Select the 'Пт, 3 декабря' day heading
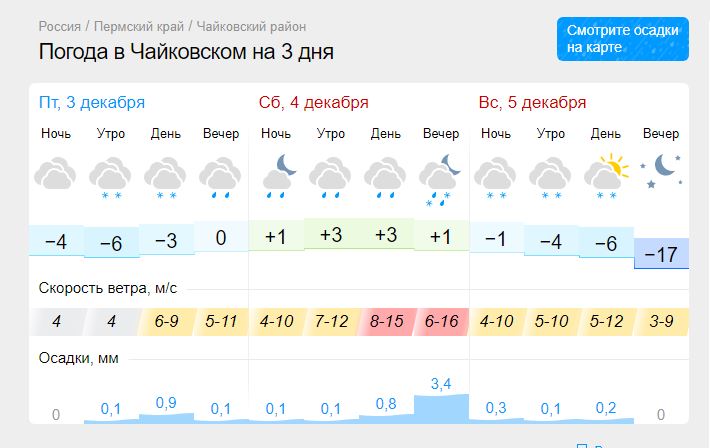Screen dimensions: 710x448 pos(92,103)
